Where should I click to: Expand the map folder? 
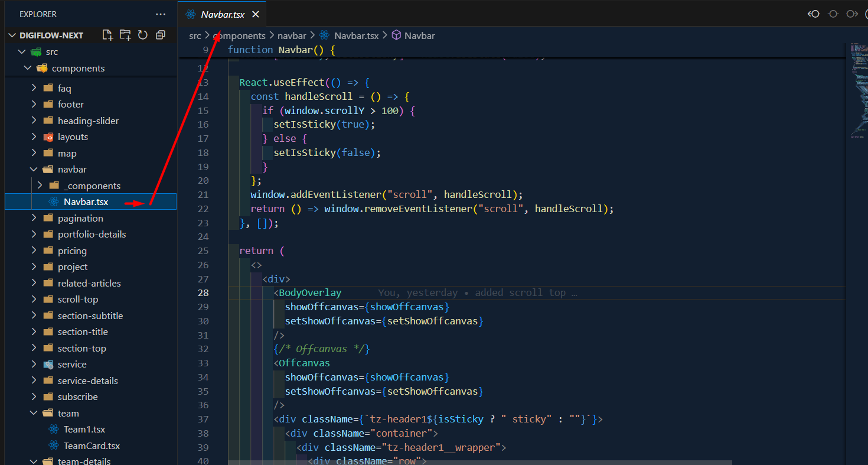tap(34, 153)
